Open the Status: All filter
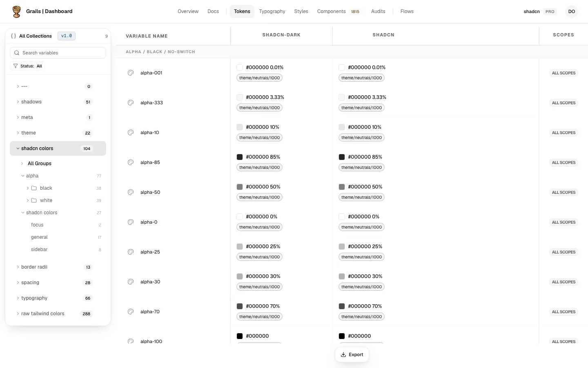This screenshot has width=588, height=368. pyautogui.click(x=27, y=66)
